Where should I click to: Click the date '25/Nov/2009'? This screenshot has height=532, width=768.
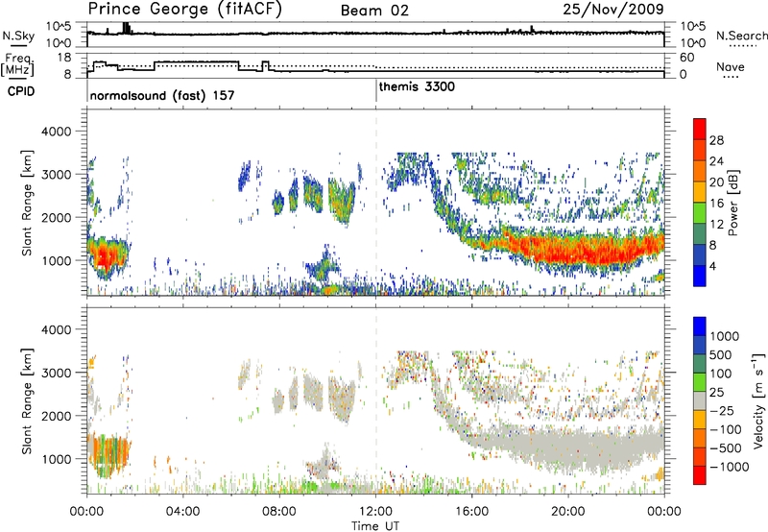click(613, 9)
